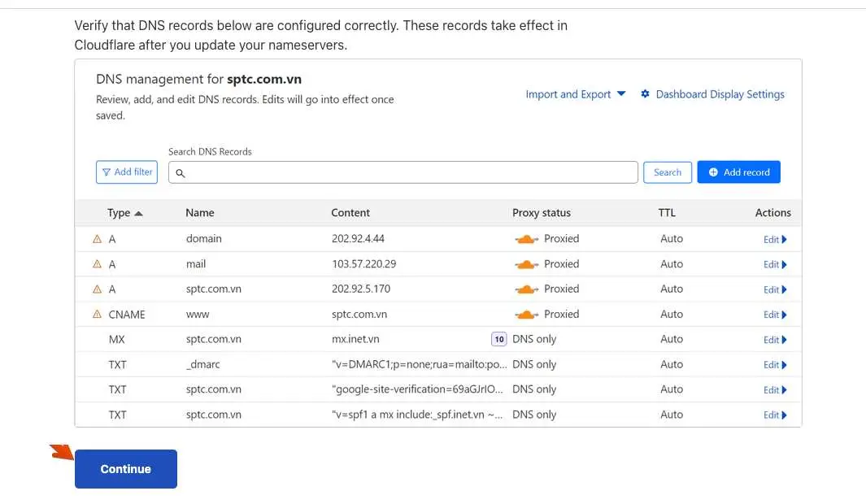Toggle proxy cloud on the 202.92.5.170 record
The width and height of the screenshot is (866, 504).
coord(526,289)
